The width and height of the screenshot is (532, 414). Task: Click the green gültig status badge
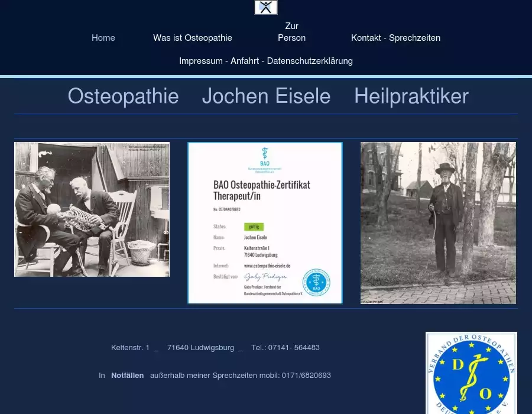[x=254, y=227]
